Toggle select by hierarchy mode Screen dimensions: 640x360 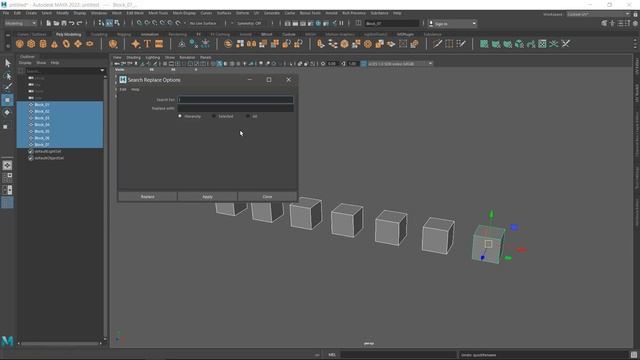(x=101, y=23)
